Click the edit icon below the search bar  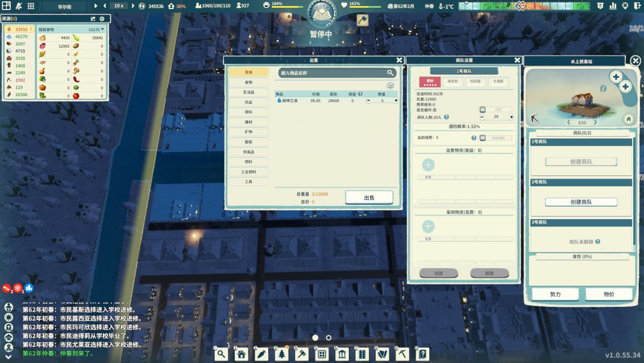pyautogui.click(x=390, y=85)
